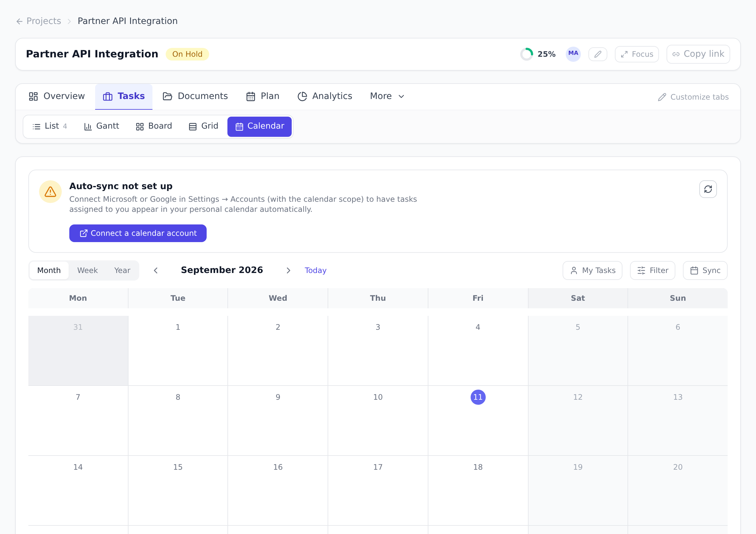
Task: Go to next month chevron
Action: tap(288, 270)
